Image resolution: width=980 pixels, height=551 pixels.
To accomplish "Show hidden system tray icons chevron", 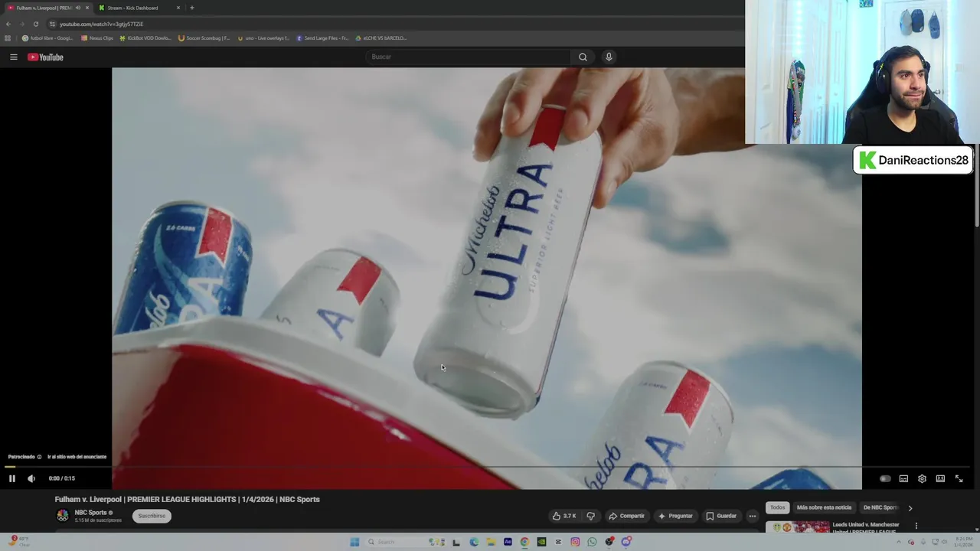I will pyautogui.click(x=899, y=542).
